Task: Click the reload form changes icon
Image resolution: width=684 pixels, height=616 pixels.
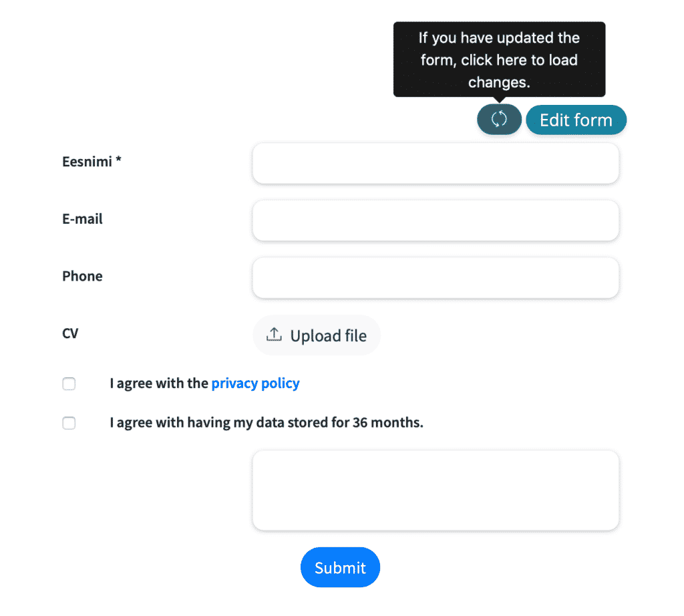Action: click(499, 119)
